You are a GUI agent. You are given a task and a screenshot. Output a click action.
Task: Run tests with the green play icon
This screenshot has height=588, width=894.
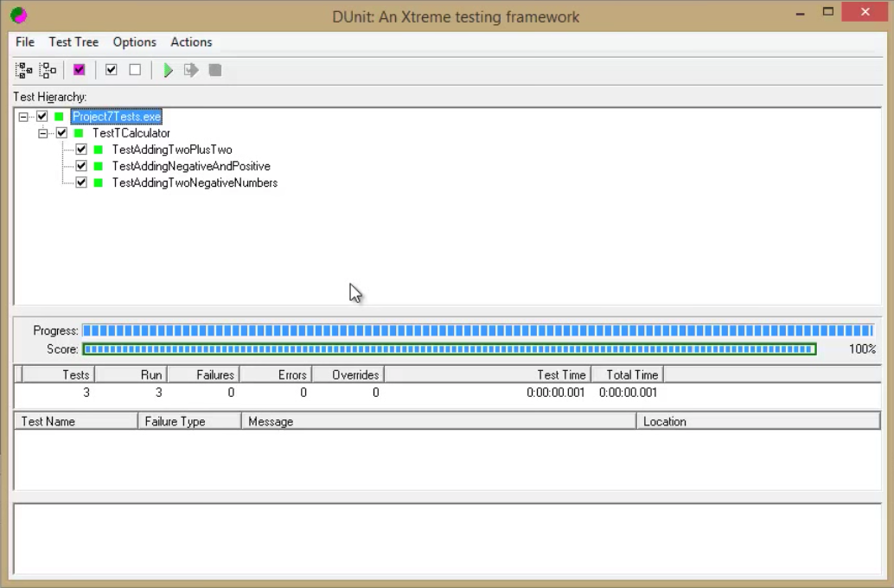pyautogui.click(x=169, y=70)
